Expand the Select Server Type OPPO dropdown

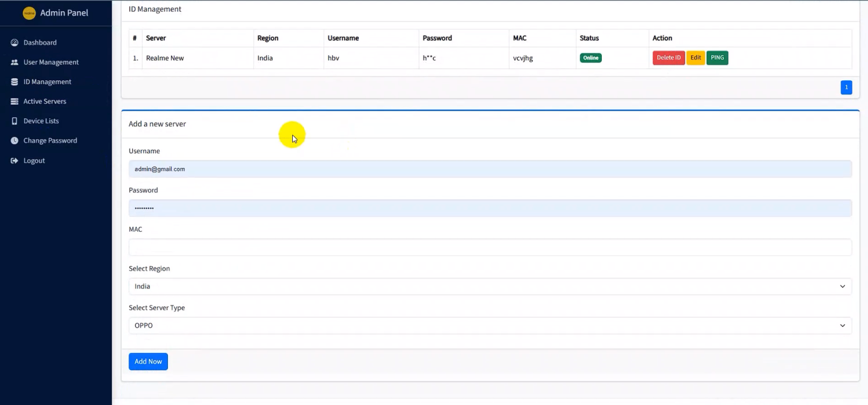490,325
